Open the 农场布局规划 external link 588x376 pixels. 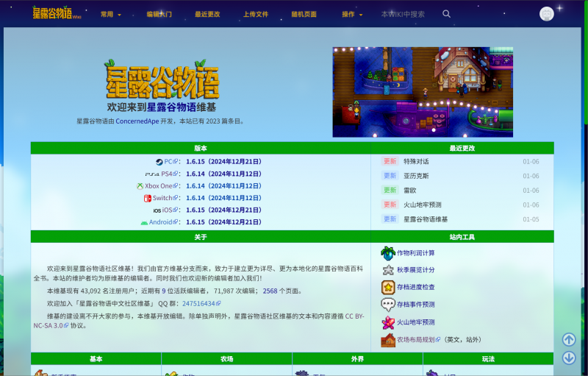tap(418, 340)
